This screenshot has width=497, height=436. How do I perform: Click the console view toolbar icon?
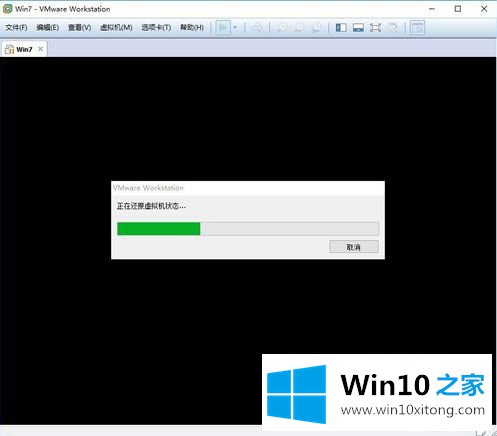(417, 28)
